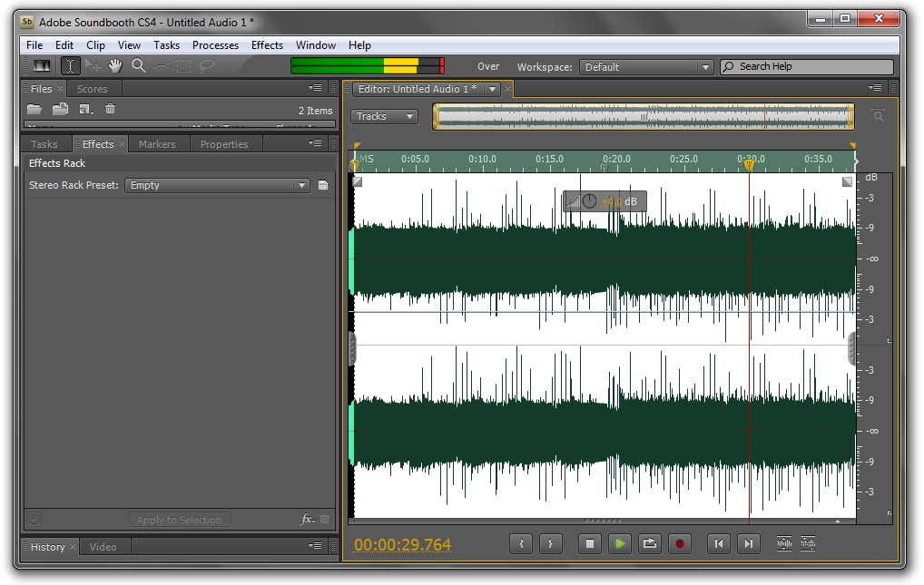This screenshot has height=585, width=924.
Task: Save the effects rack preset disk icon
Action: coord(323,185)
